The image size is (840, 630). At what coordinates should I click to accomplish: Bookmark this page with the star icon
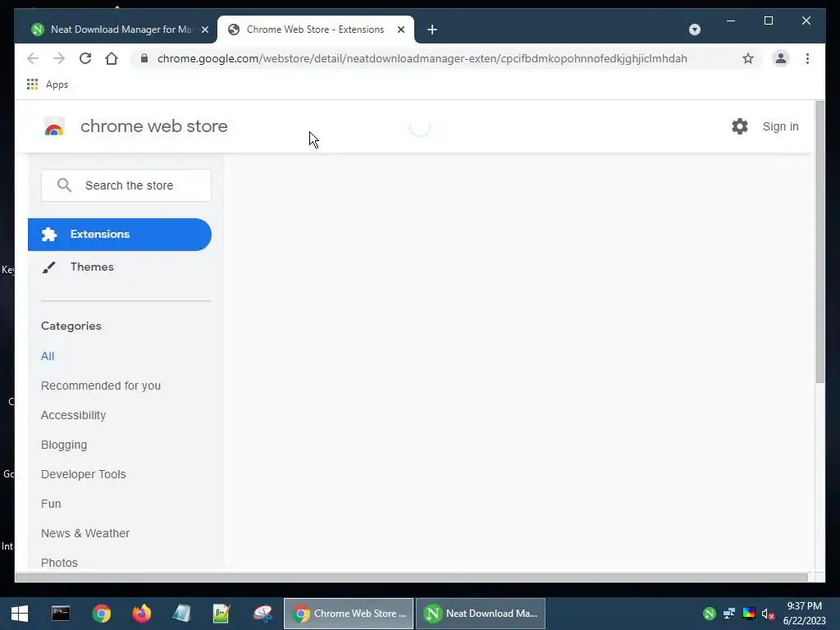coord(748,58)
